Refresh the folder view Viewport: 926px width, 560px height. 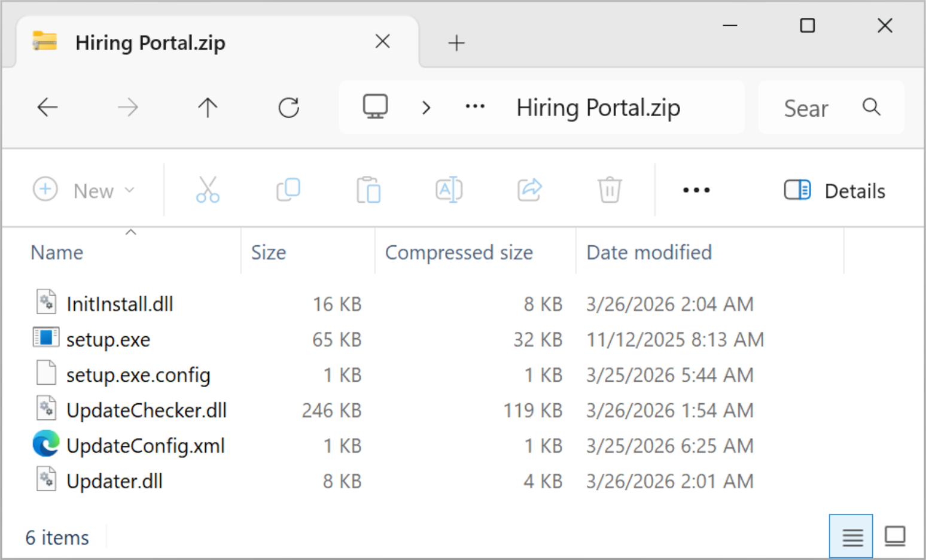click(288, 108)
